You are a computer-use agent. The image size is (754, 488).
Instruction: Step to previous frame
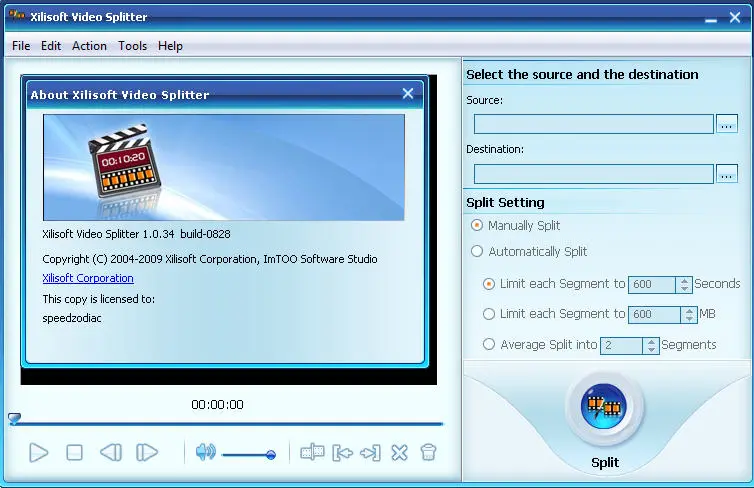[111, 452]
